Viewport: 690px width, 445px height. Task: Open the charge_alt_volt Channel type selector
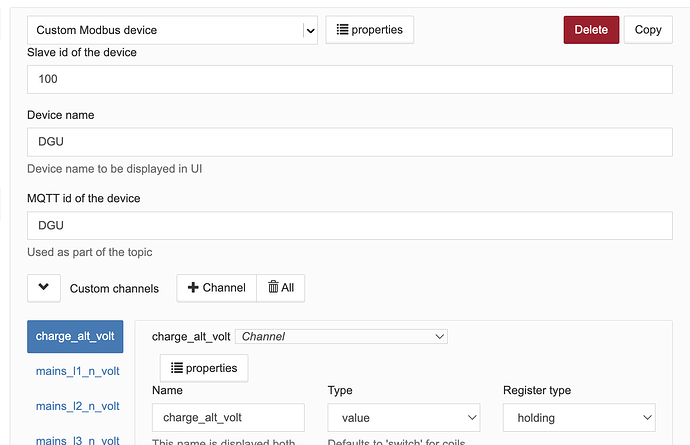coord(341,337)
